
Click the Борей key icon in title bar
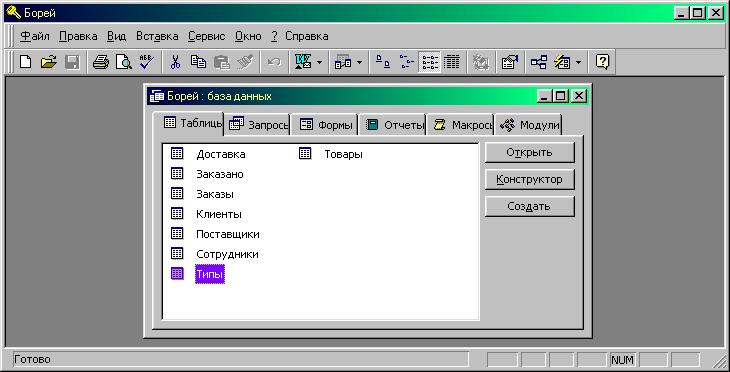click(x=14, y=13)
